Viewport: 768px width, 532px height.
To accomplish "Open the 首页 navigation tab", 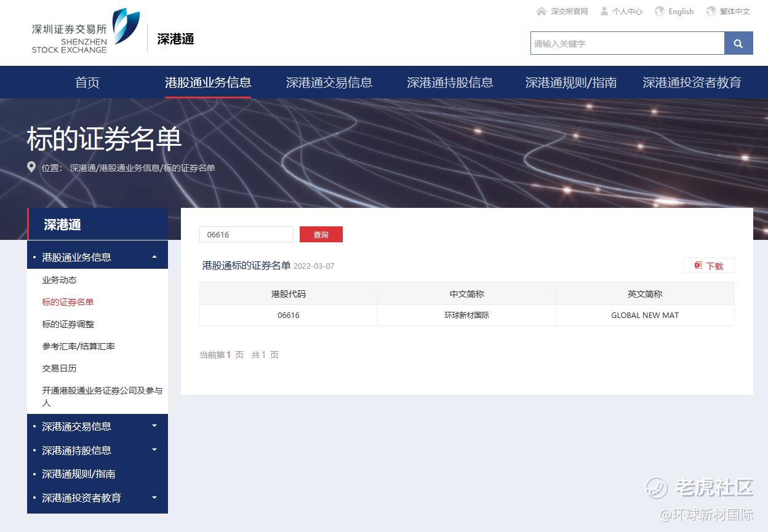I will pyautogui.click(x=87, y=82).
